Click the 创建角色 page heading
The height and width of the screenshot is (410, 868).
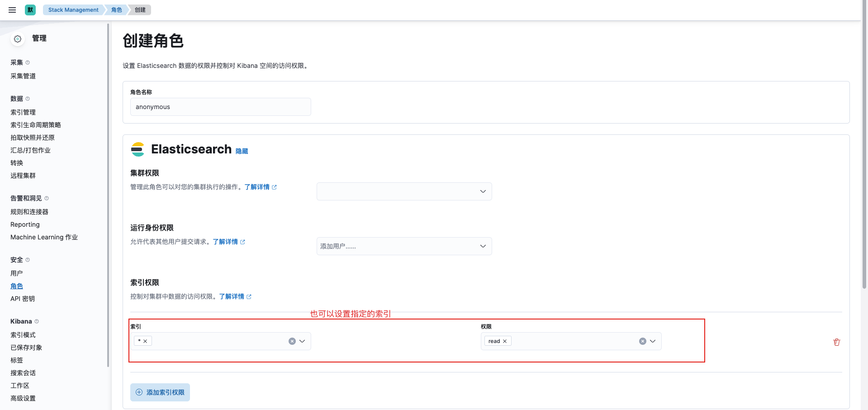(153, 41)
